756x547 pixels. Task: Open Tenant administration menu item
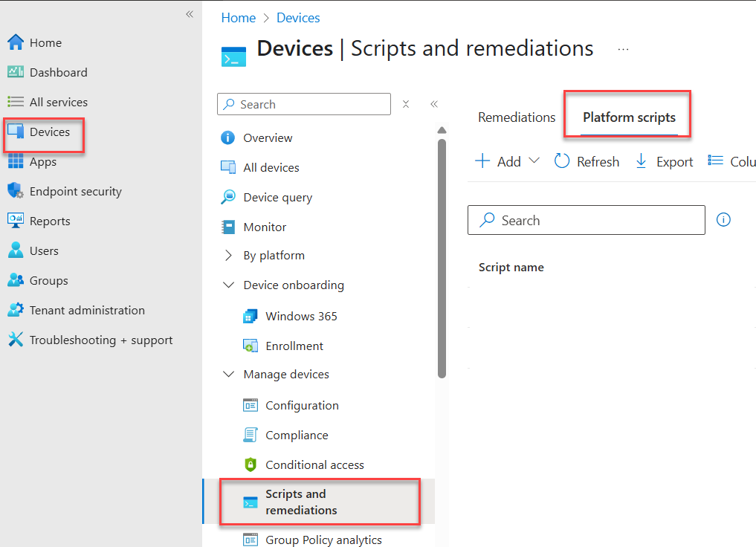[x=87, y=310]
